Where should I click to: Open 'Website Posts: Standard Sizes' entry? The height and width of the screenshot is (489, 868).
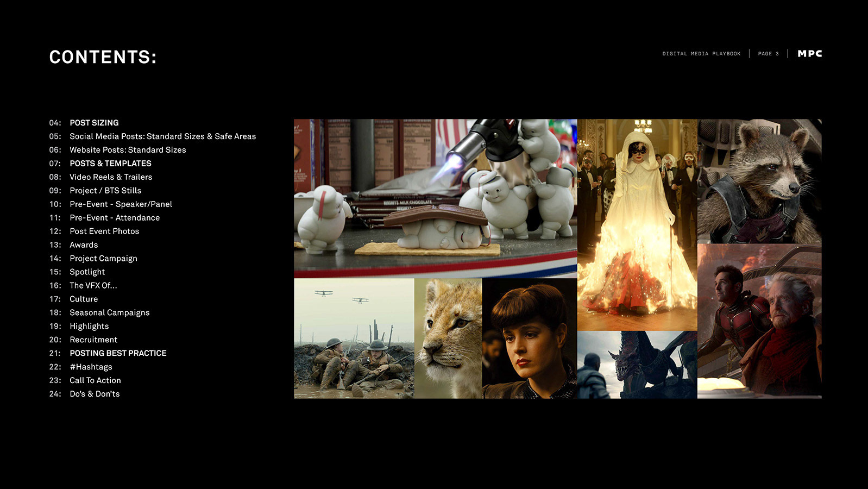click(x=128, y=150)
